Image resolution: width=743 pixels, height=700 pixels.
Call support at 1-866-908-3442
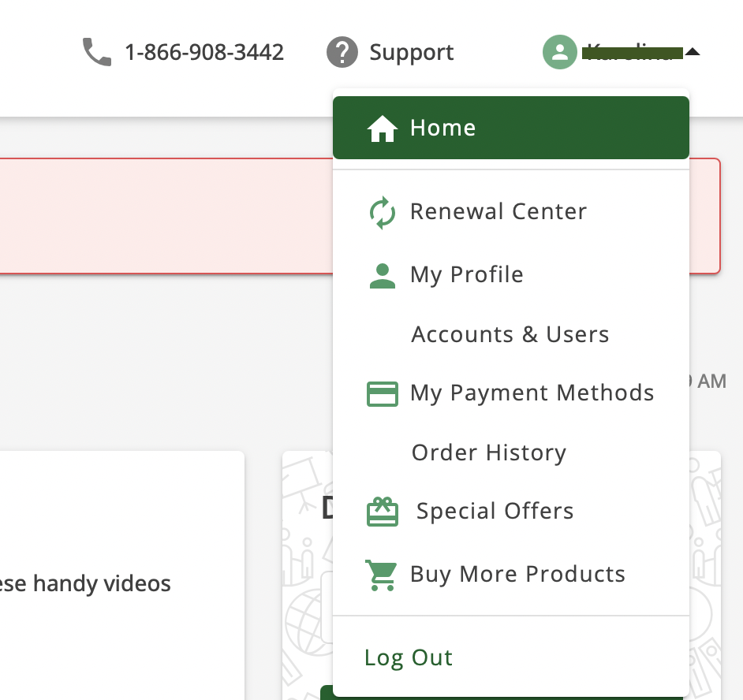coord(204,52)
